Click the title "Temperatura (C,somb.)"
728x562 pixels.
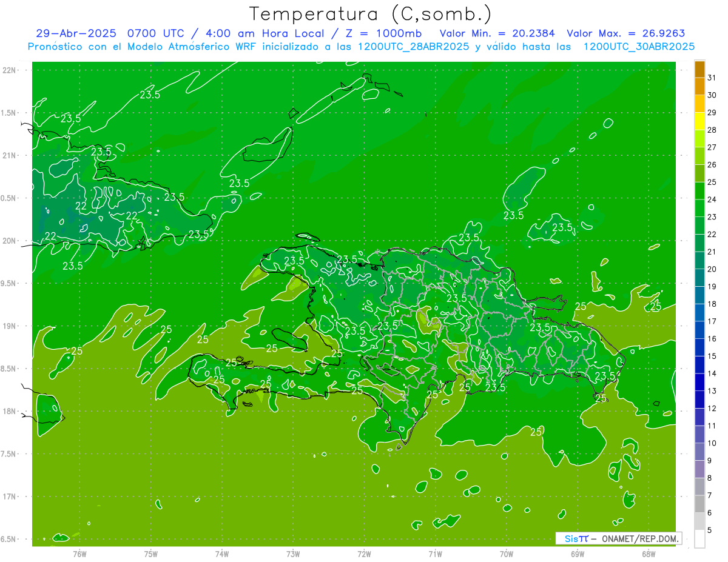click(x=371, y=14)
